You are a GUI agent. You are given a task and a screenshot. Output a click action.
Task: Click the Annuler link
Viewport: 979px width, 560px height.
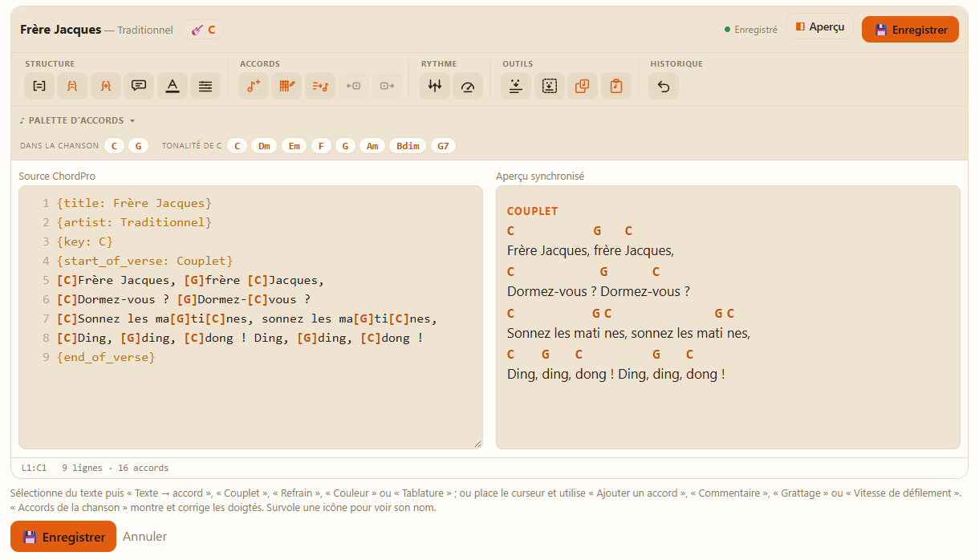[x=145, y=537]
